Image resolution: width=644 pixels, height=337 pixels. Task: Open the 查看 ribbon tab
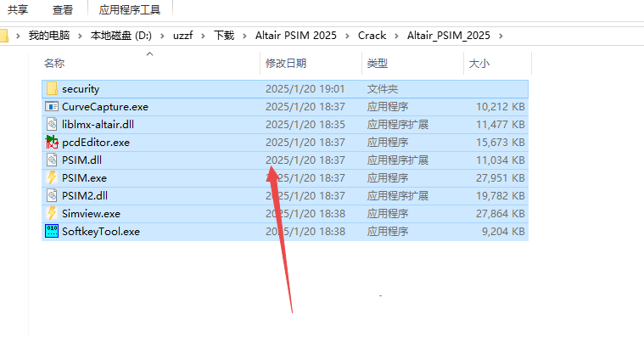coord(63,9)
